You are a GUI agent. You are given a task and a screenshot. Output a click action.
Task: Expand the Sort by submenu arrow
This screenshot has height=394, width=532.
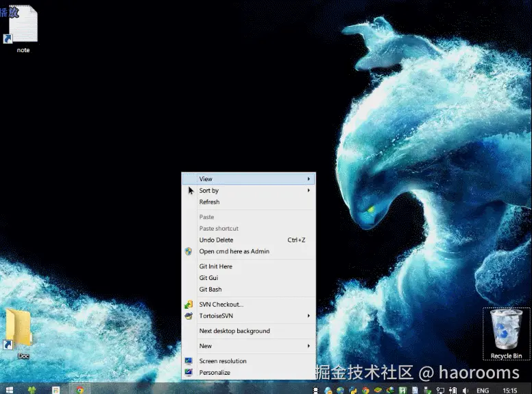click(309, 190)
